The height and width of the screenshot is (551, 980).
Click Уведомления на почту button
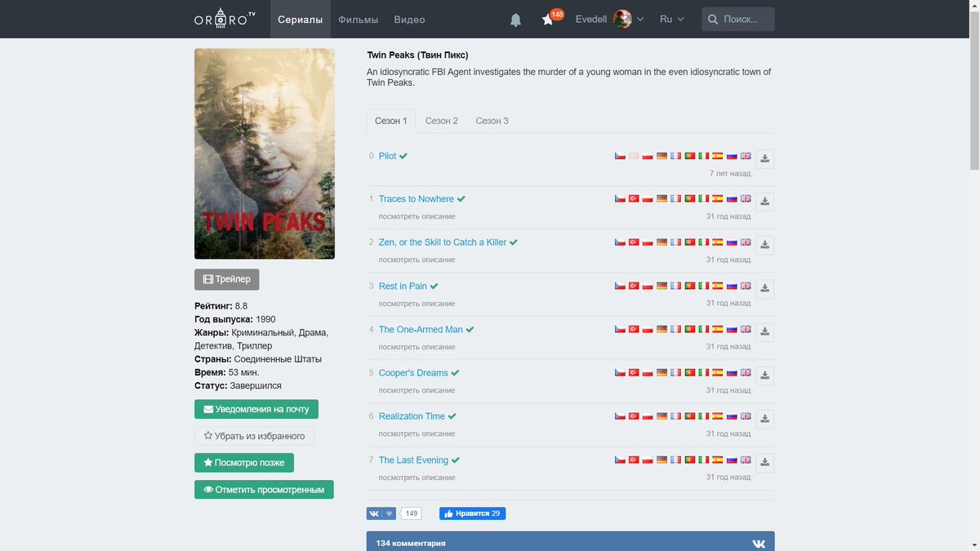click(x=256, y=409)
